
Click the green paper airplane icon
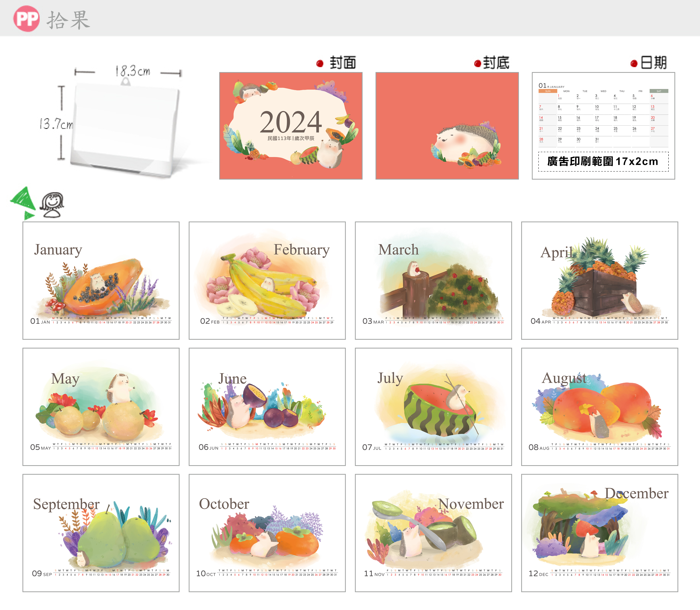(24, 202)
